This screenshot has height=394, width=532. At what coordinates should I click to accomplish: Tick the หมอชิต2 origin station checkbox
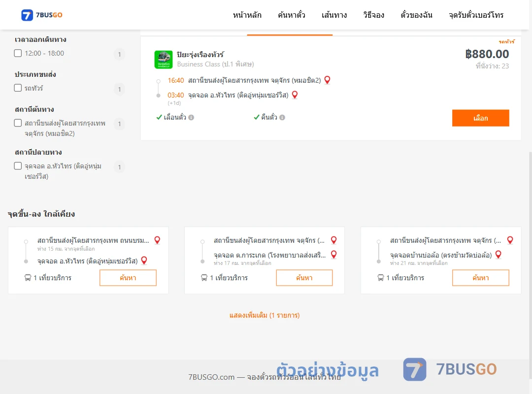click(18, 123)
